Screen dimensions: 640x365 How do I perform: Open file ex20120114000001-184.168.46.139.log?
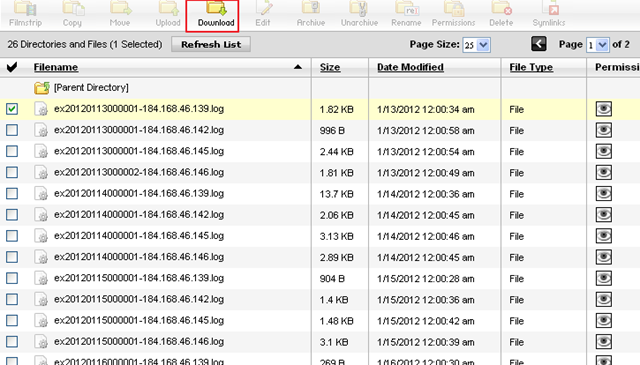(139, 193)
